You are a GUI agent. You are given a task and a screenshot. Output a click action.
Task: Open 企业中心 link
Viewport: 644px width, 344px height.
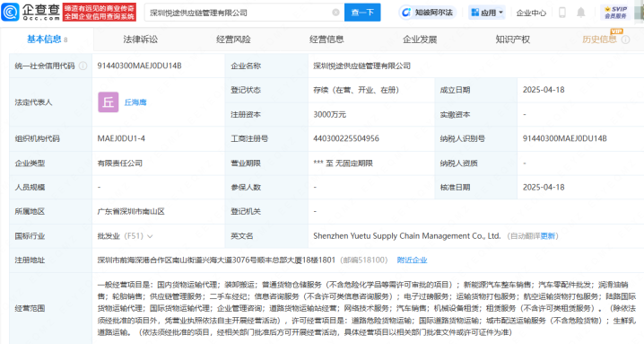coord(531,13)
